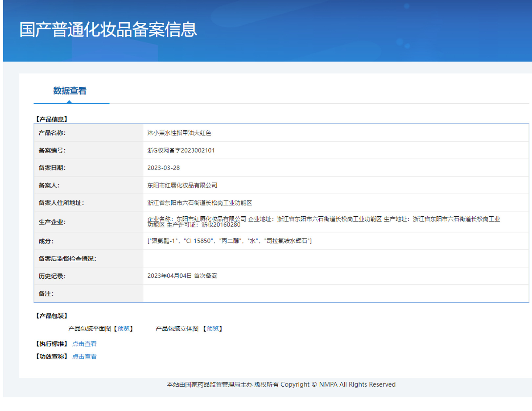The image size is (532, 411).
Task: Click the 【产品包装】 section heading
Action: 52,316
